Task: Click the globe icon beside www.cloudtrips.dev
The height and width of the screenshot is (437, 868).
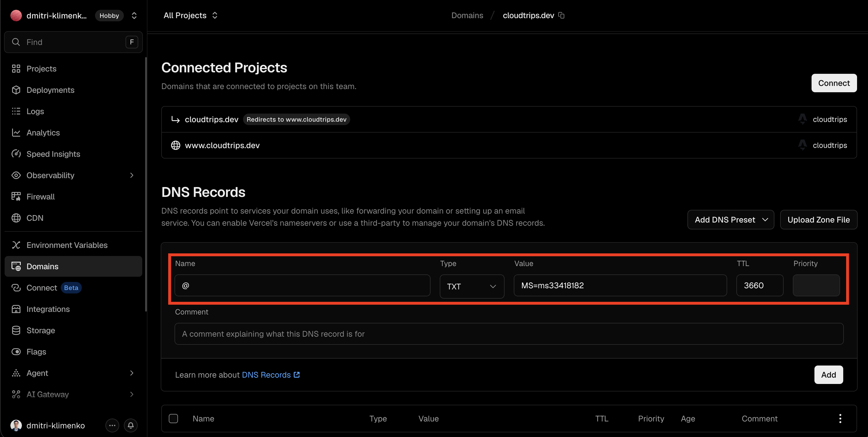Action: pos(176,145)
